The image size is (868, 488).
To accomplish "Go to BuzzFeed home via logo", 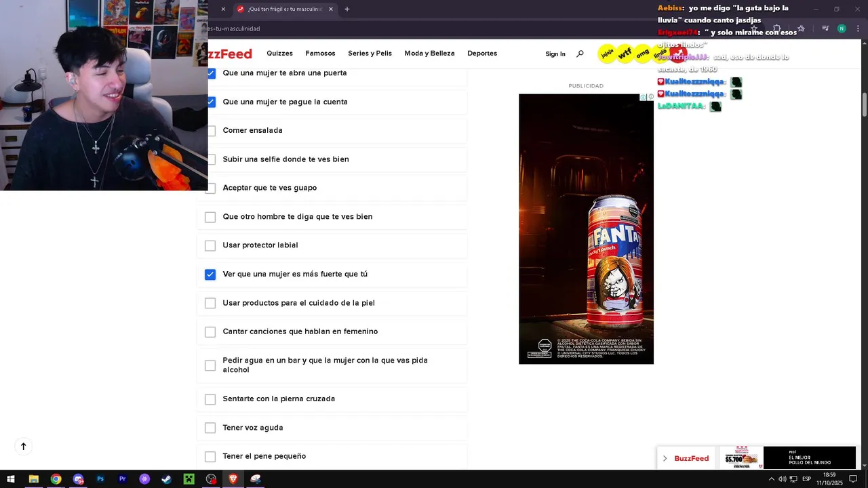I will tap(230, 54).
